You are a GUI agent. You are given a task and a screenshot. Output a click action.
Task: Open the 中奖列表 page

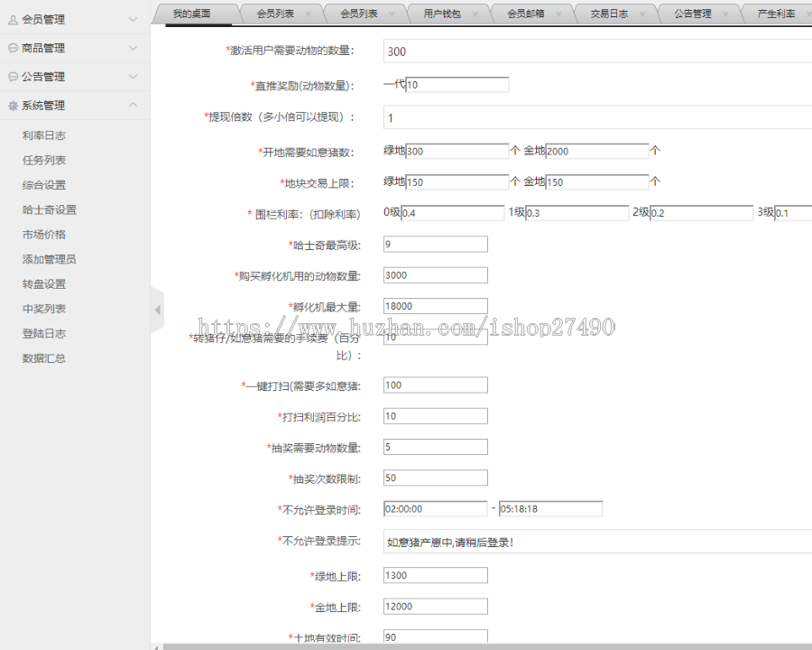[43, 308]
